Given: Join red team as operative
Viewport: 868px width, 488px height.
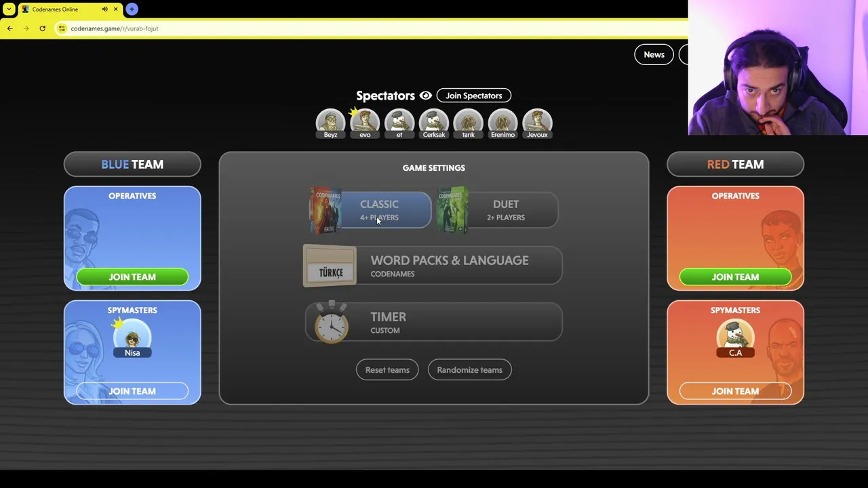Looking at the screenshot, I should click(735, 277).
